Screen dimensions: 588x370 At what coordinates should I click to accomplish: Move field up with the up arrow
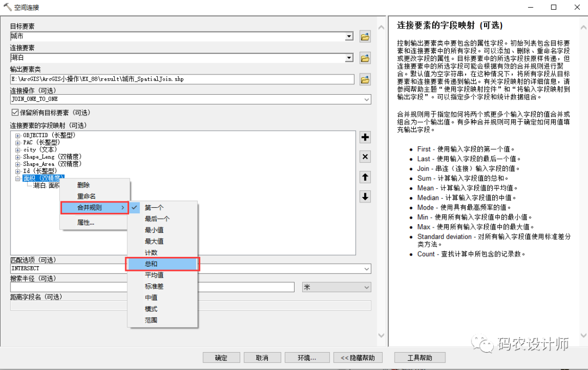365,177
